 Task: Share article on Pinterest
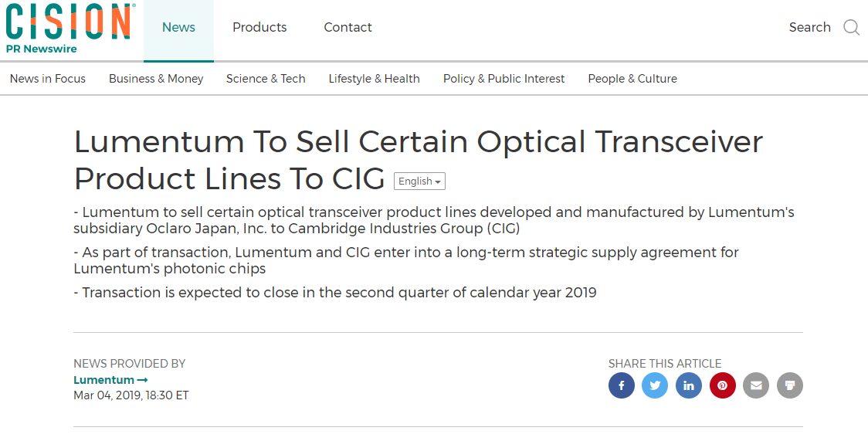tap(723, 385)
